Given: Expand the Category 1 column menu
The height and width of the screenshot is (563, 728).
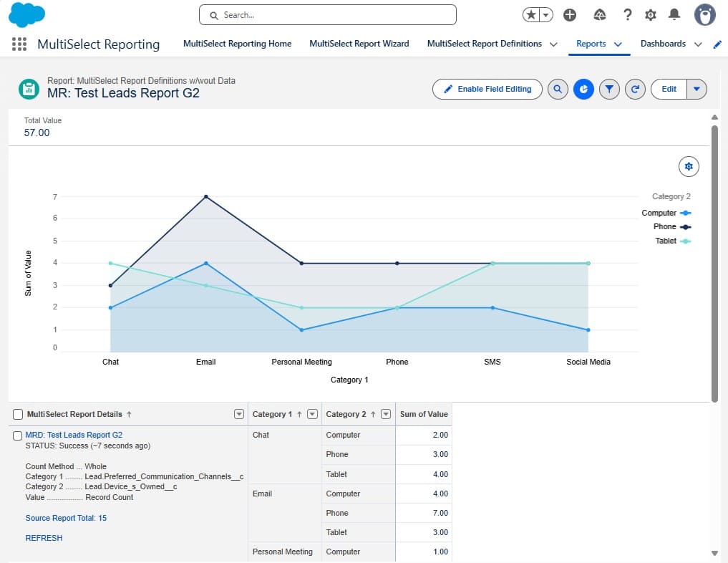Looking at the screenshot, I should [x=313, y=413].
